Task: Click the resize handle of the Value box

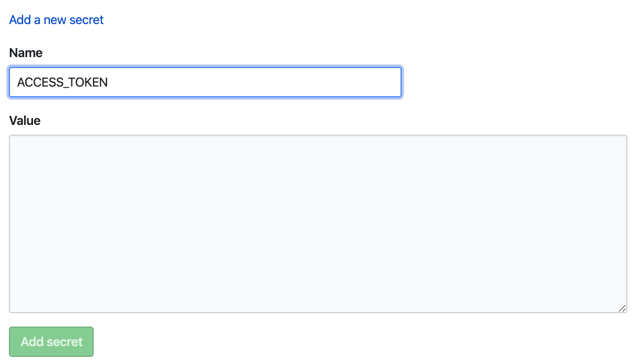Action: (x=622, y=308)
